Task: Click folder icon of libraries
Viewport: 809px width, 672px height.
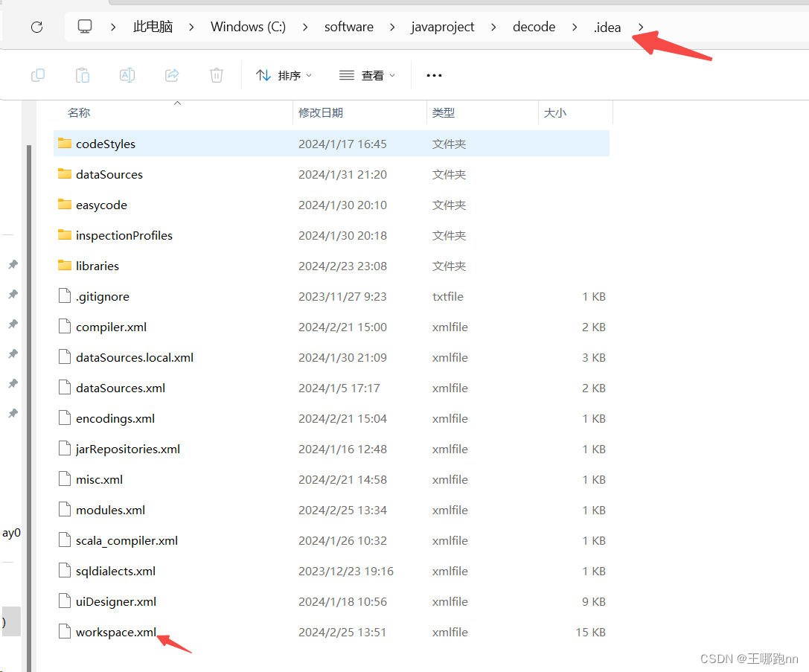Action: pos(65,265)
